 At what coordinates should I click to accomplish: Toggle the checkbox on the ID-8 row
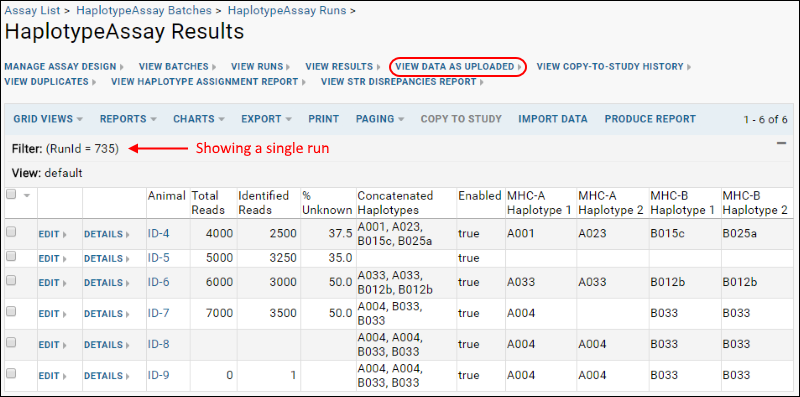(11, 342)
